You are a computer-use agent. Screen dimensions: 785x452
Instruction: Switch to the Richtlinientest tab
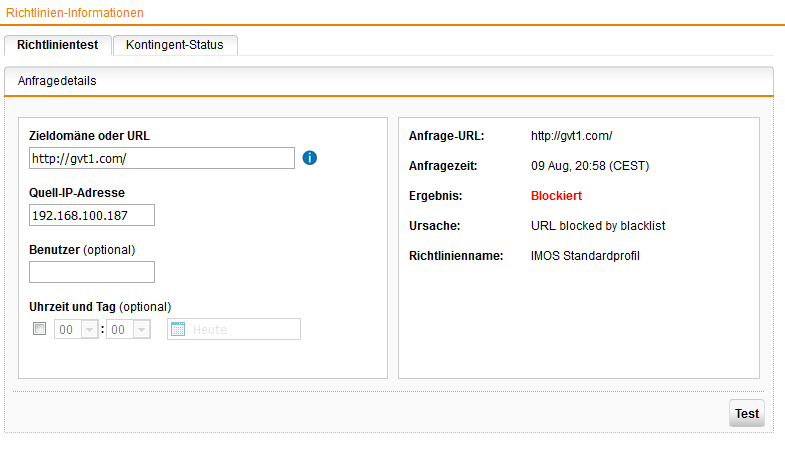(x=57, y=45)
